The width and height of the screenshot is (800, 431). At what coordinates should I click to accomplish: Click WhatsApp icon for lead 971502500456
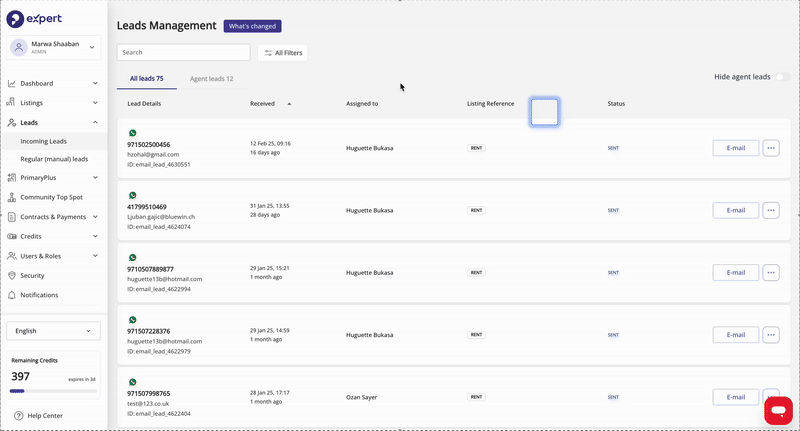(133, 133)
